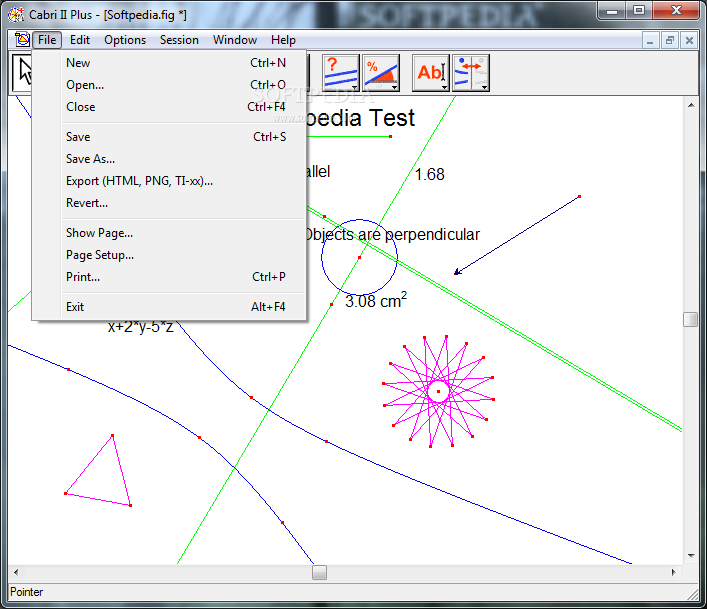Screen dimensions: 707x609
Task: Restore down the Softpedia.fig document window
Action: [x=670, y=41]
